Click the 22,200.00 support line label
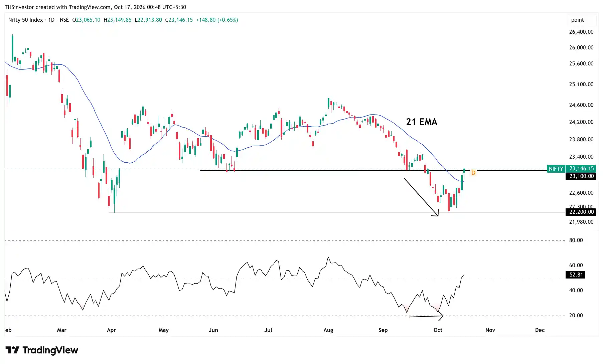603x364 pixels. tap(581, 212)
